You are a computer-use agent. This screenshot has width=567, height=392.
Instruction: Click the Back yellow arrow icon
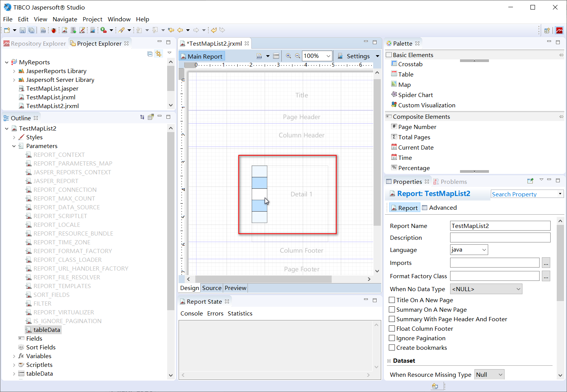180,30
